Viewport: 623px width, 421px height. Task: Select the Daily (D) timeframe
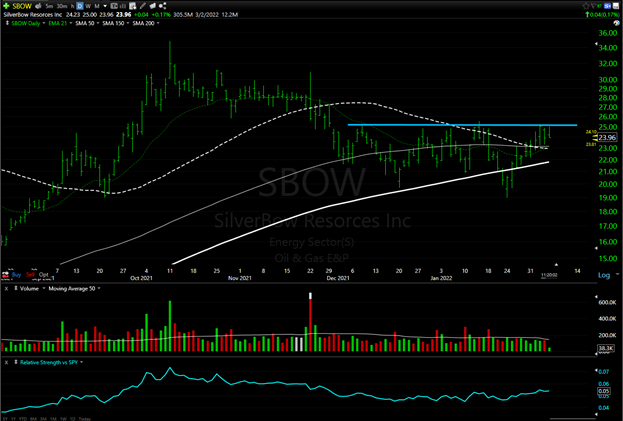point(79,6)
